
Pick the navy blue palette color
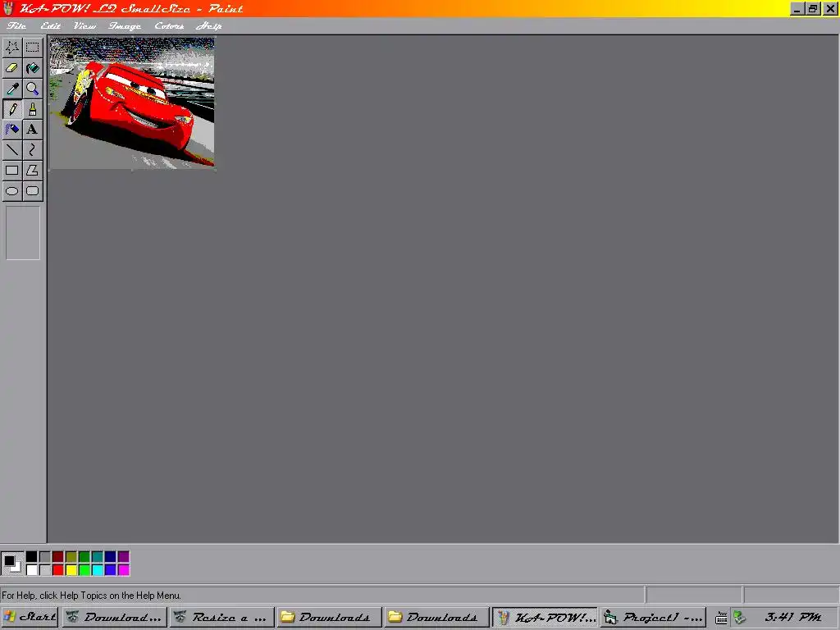click(111, 557)
